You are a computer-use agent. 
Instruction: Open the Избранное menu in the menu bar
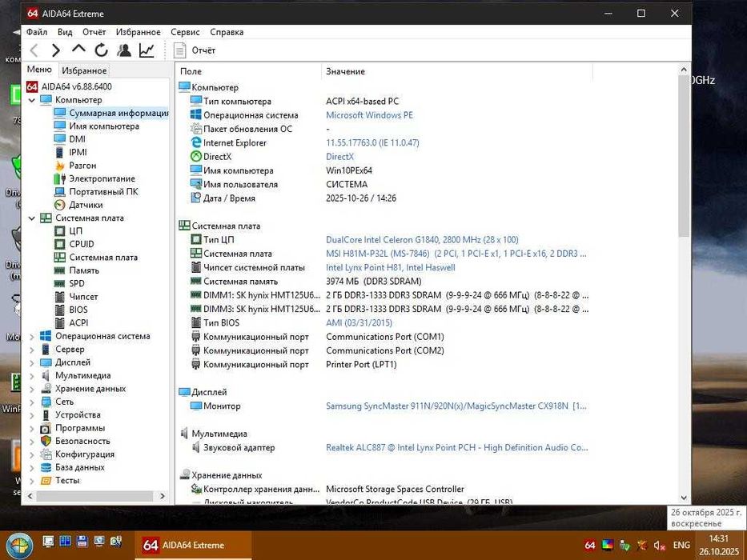(x=139, y=32)
